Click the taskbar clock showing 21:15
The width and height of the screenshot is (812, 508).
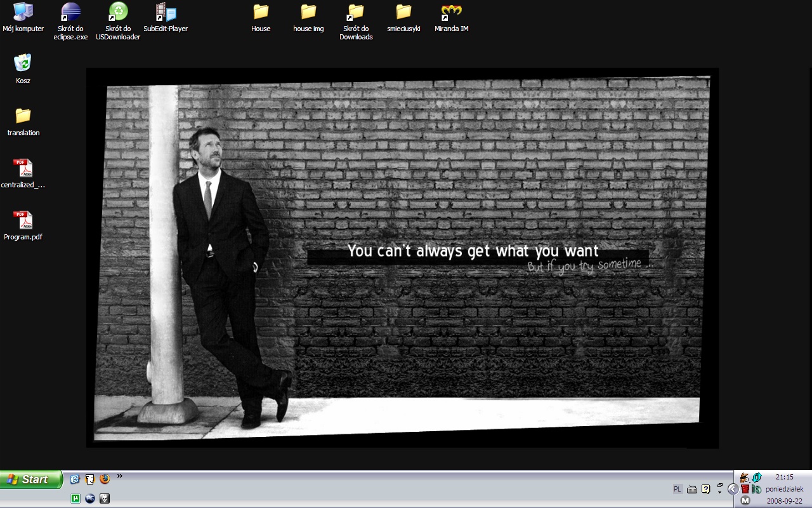pos(784,477)
